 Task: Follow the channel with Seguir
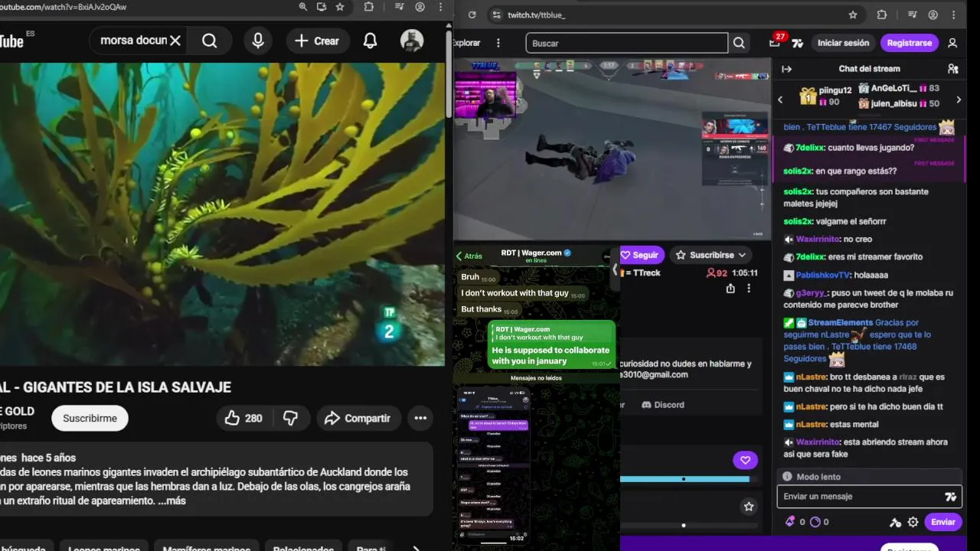click(642, 255)
